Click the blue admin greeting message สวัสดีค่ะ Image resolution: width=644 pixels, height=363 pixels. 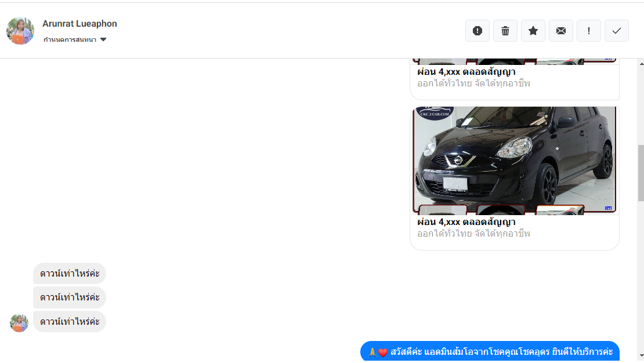point(490,351)
